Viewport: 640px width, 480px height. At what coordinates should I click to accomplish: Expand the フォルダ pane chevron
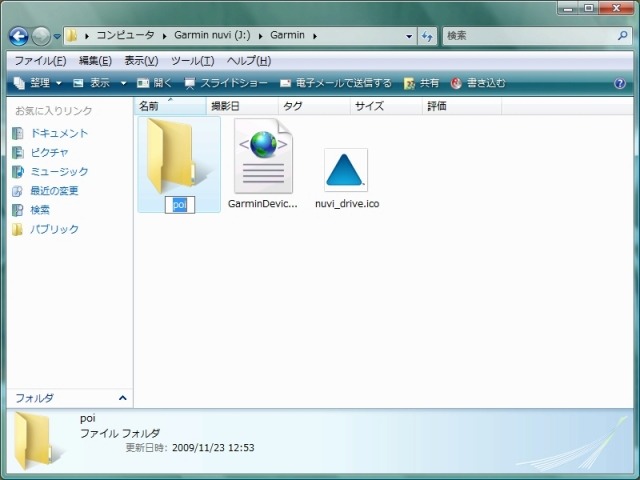(x=122, y=398)
